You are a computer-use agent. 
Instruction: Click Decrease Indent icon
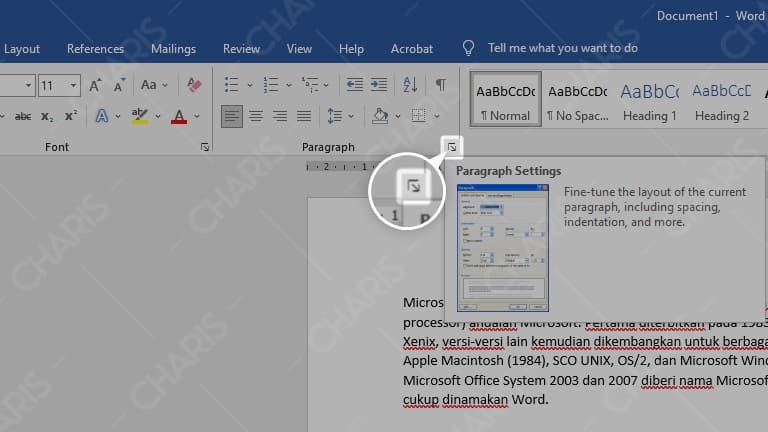coord(354,85)
